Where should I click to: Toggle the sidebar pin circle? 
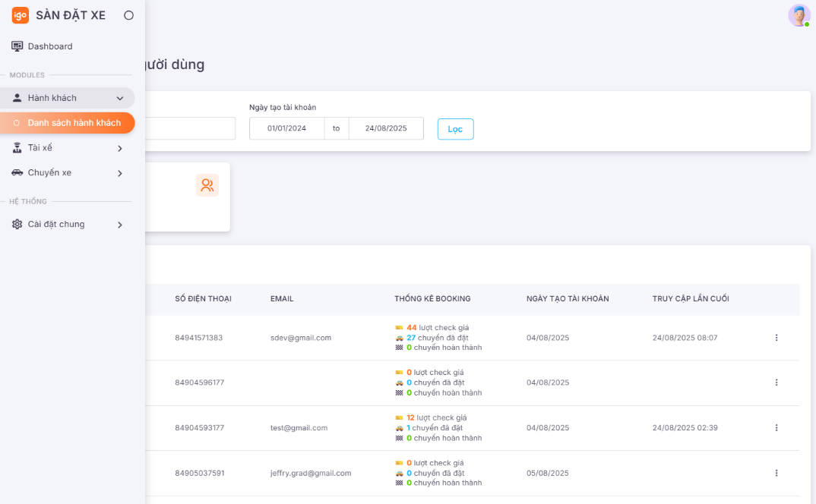(128, 15)
